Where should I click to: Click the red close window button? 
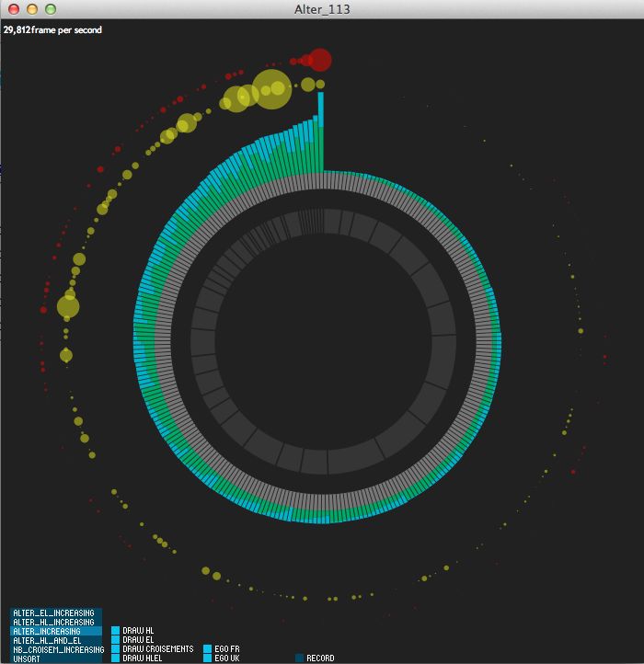14,9
